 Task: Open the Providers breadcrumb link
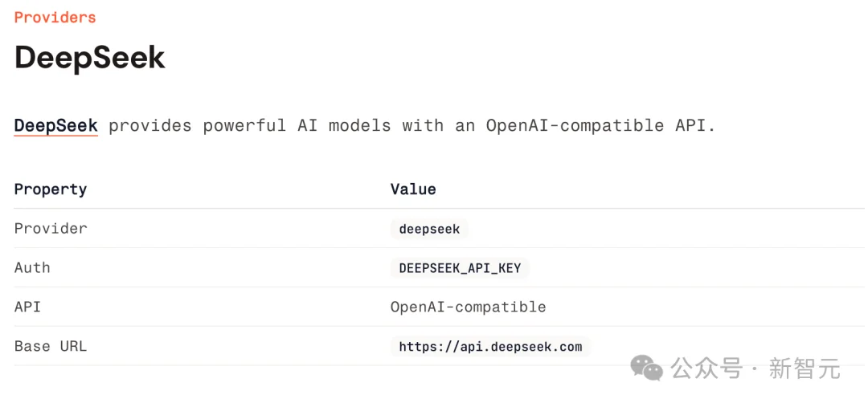pos(55,17)
